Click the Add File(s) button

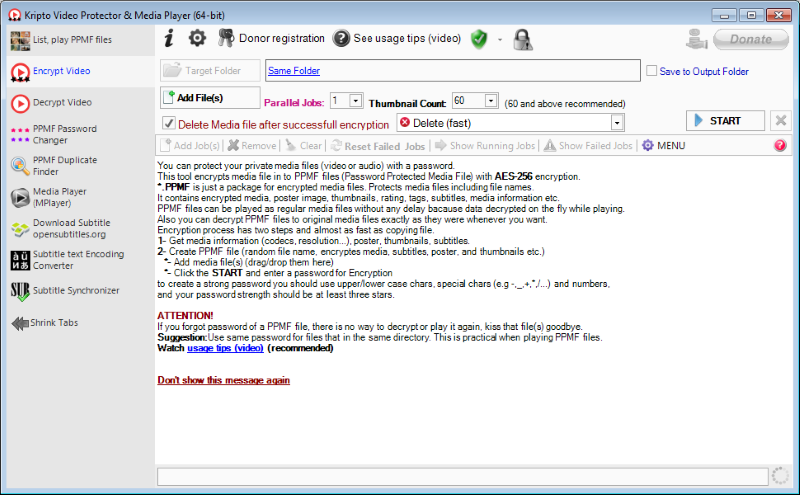pyautogui.click(x=210, y=97)
